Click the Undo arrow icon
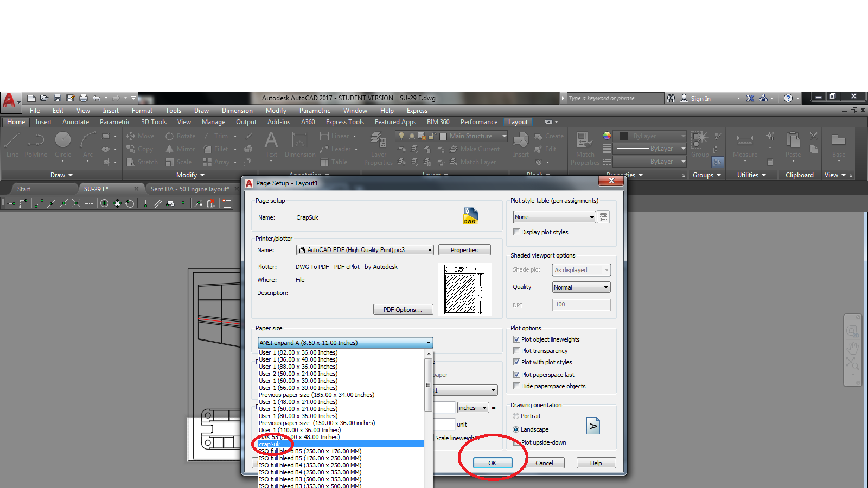Viewport: 868px width, 488px height. coord(97,98)
